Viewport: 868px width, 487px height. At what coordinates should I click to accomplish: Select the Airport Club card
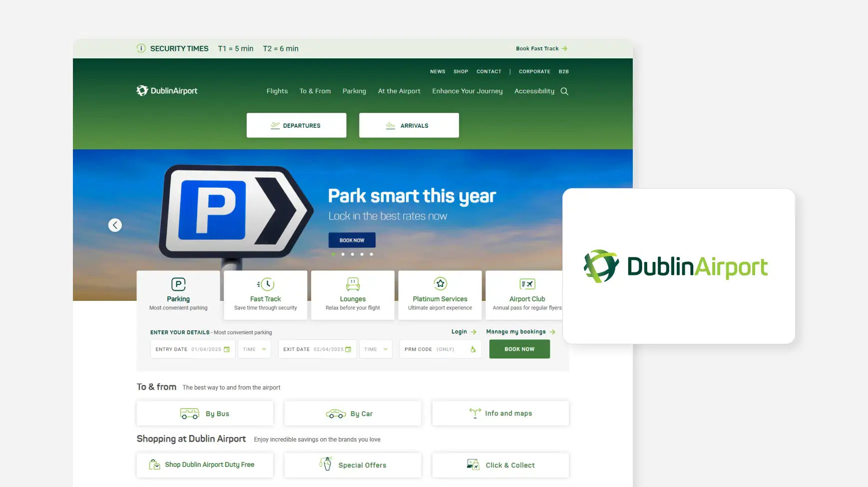click(x=524, y=295)
